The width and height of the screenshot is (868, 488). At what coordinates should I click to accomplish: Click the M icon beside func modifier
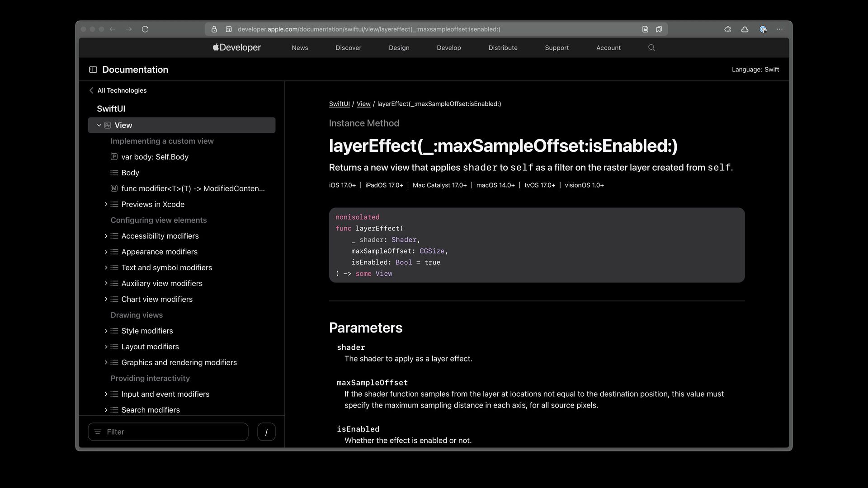click(x=114, y=188)
